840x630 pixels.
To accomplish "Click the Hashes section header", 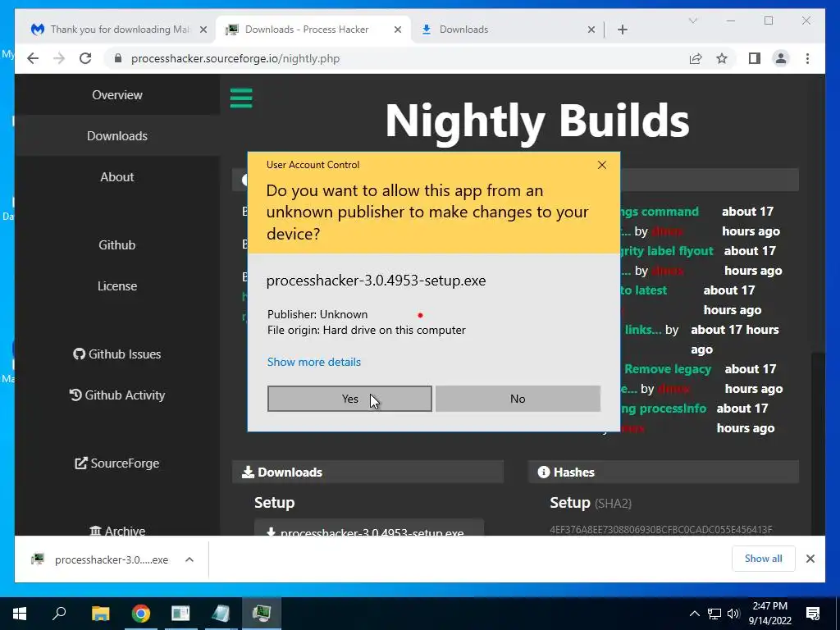I will coord(663,472).
